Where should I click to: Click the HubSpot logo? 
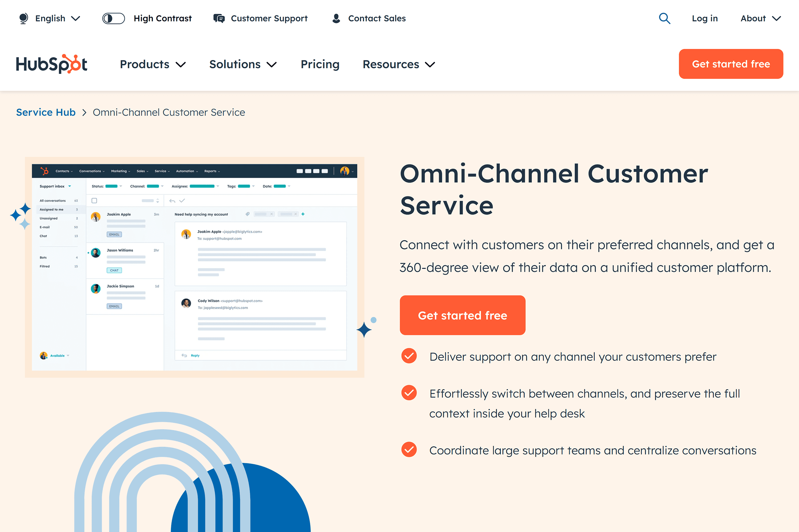point(51,64)
